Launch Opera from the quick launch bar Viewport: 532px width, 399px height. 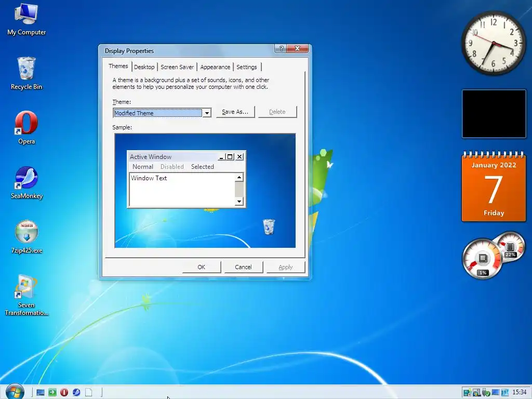point(64,393)
